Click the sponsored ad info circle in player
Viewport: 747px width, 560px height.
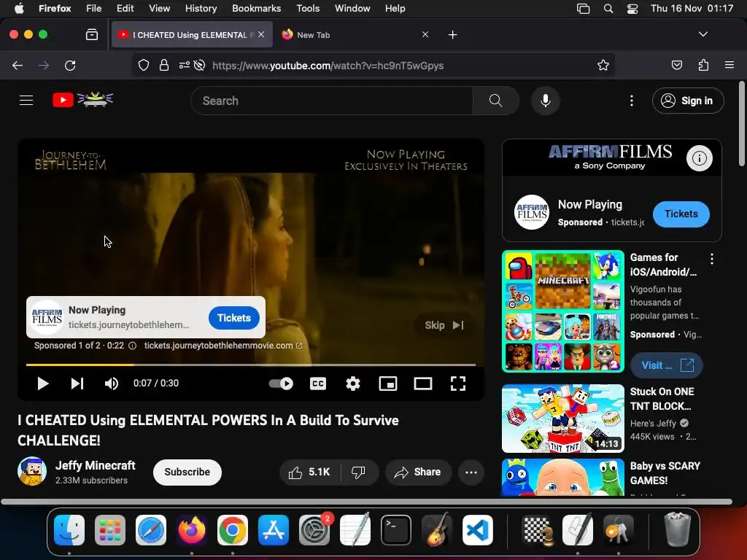pyautogui.click(x=133, y=346)
